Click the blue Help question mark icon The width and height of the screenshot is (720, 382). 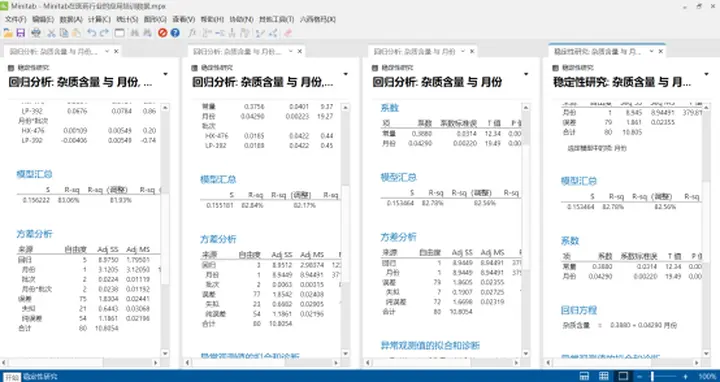[175, 33]
